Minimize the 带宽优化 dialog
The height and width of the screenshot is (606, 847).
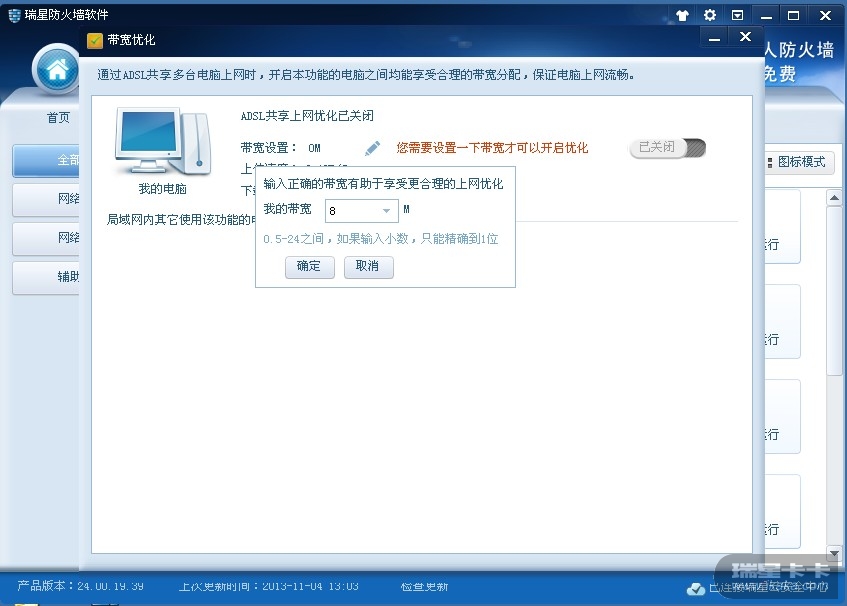pos(715,37)
